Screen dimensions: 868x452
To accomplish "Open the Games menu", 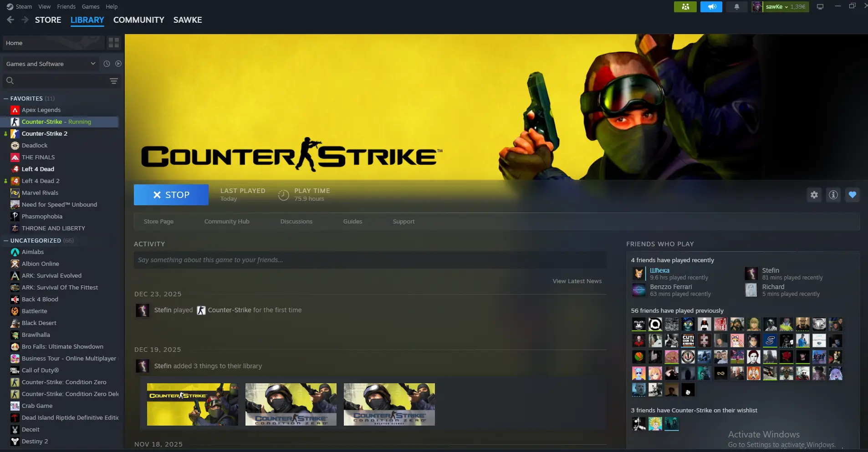I will coord(91,7).
